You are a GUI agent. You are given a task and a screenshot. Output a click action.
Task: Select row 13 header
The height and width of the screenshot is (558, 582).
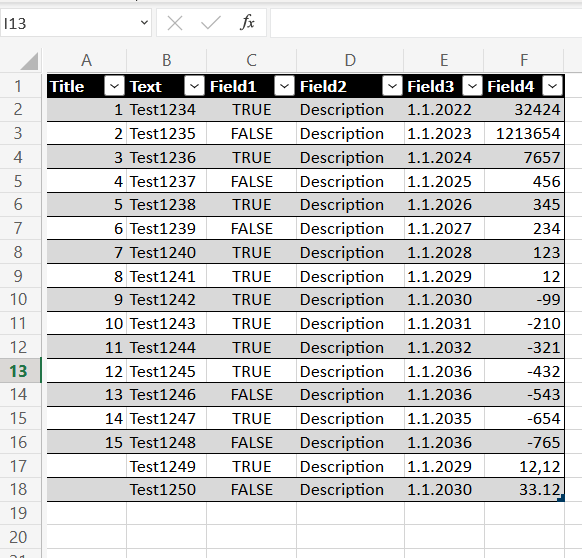[x=19, y=371]
